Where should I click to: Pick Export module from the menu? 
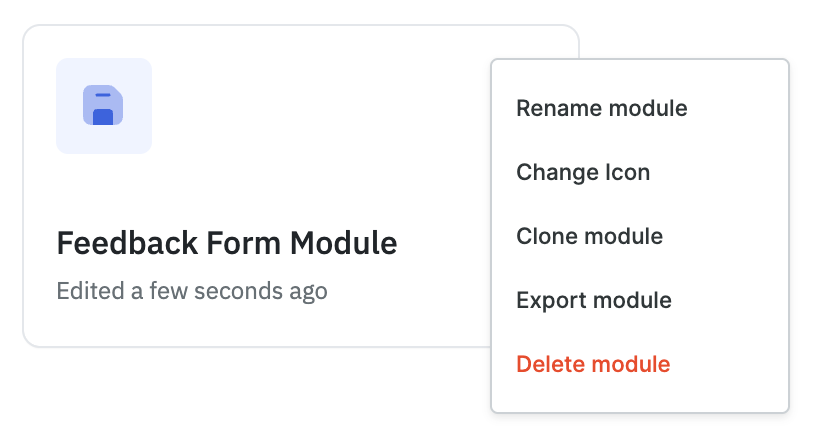(593, 300)
